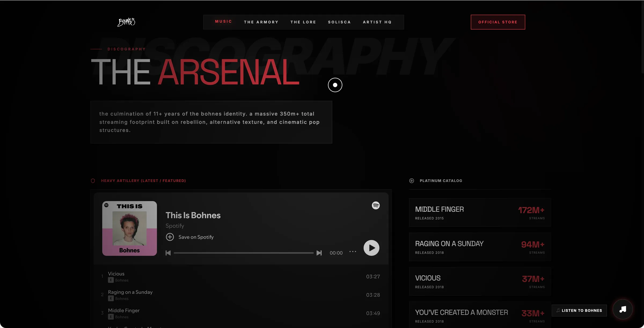
Task: Play the This Is Bohnes playlist
Action: 371,248
